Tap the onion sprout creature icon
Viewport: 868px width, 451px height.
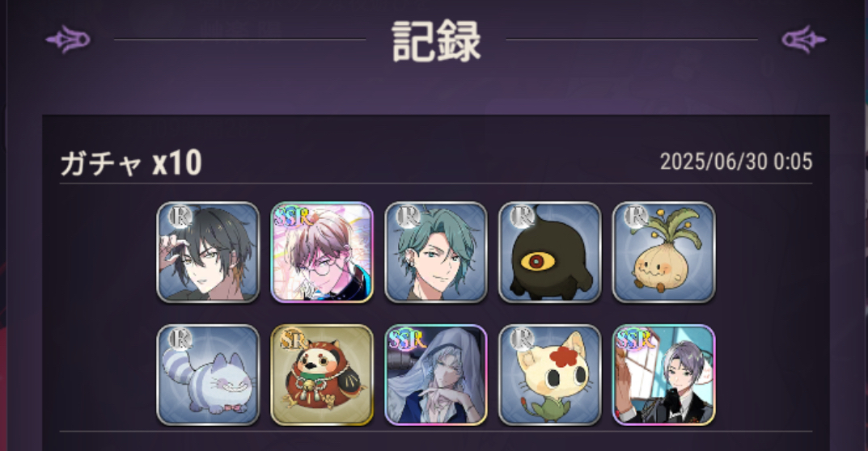(x=663, y=252)
